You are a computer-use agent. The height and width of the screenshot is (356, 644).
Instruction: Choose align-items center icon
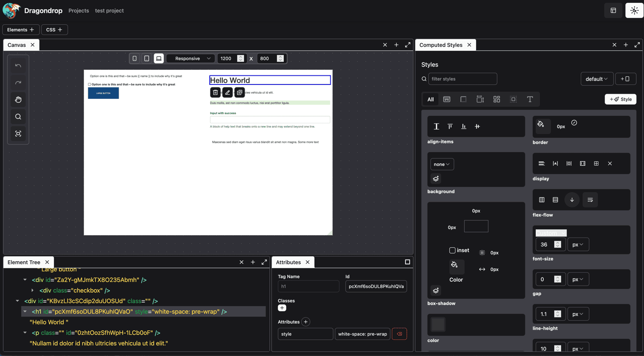click(x=477, y=126)
